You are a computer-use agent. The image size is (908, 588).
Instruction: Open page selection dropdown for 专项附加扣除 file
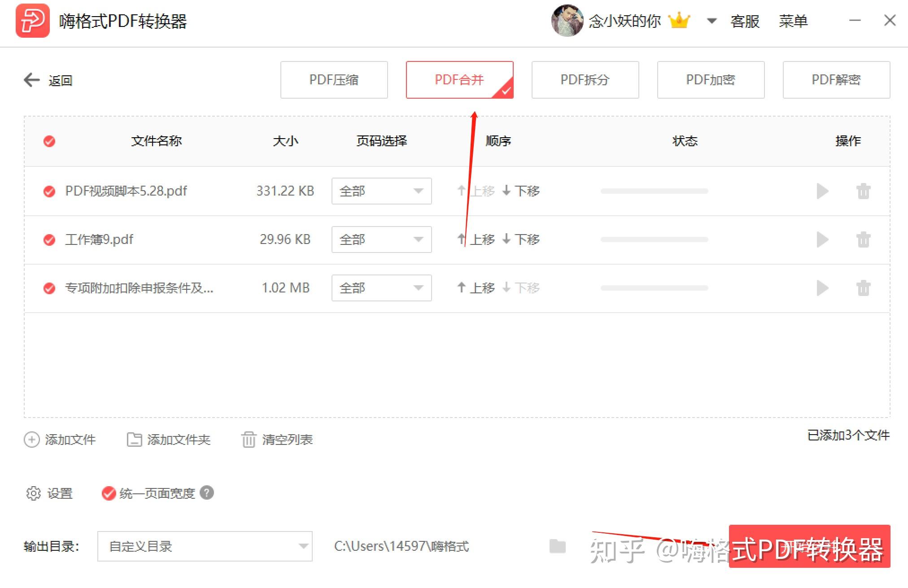pos(382,288)
